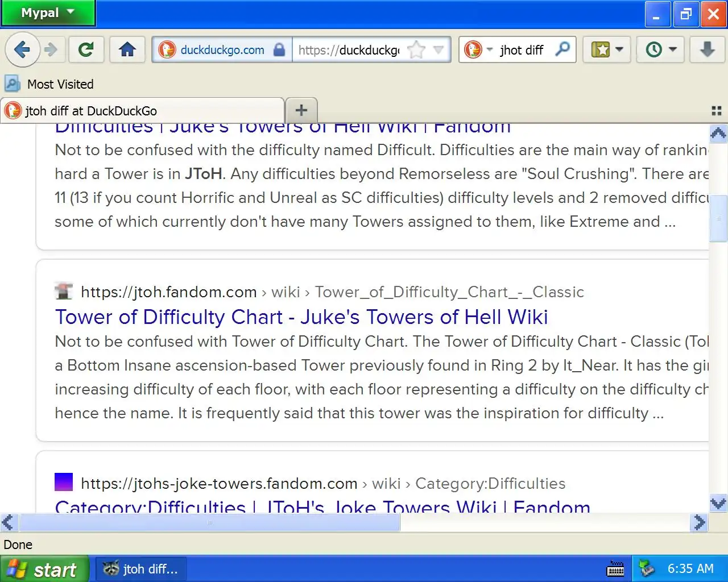This screenshot has height=582, width=728.
Task: Click the on-screen keyboard tray icon
Action: click(x=616, y=569)
